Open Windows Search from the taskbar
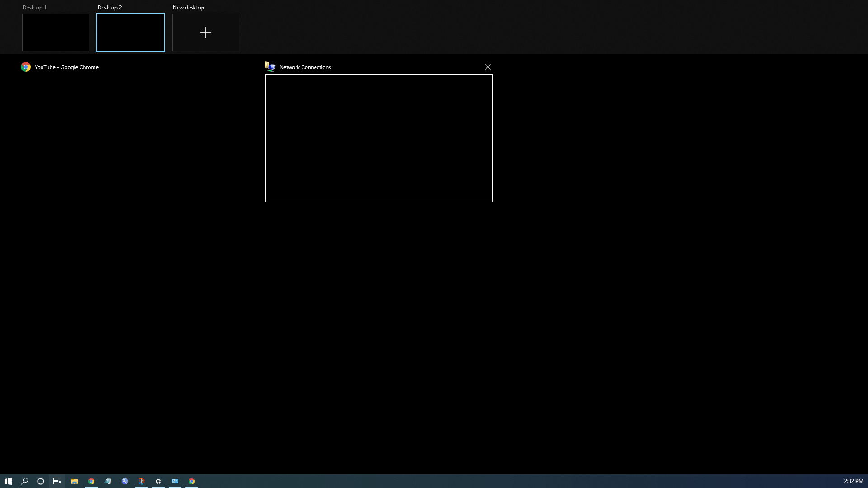This screenshot has height=488, width=868. [25, 481]
